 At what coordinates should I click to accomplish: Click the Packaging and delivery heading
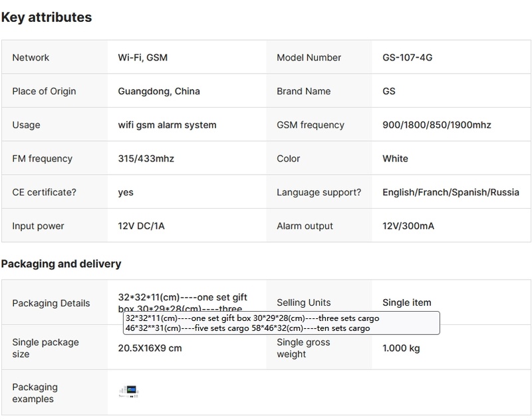61,264
